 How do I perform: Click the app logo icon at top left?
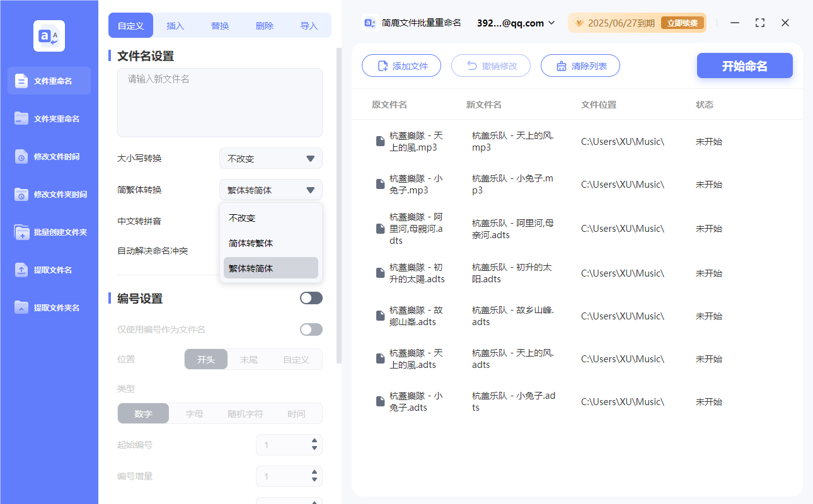(x=49, y=36)
